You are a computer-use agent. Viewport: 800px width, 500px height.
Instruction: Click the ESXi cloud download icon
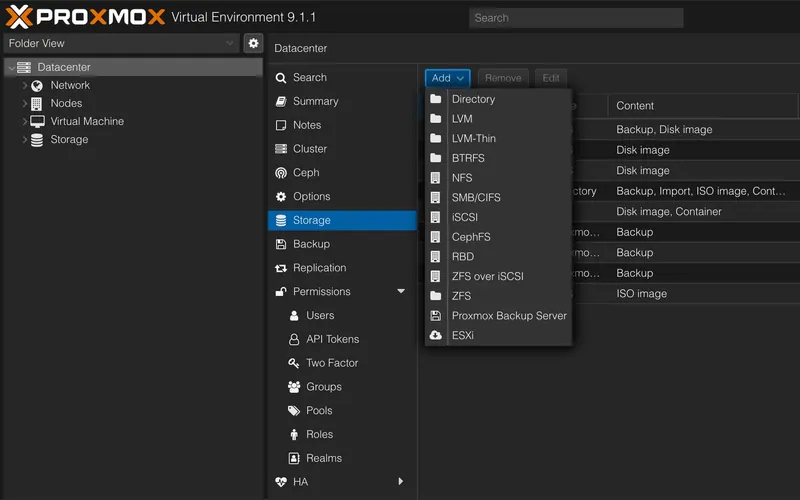pyautogui.click(x=435, y=335)
